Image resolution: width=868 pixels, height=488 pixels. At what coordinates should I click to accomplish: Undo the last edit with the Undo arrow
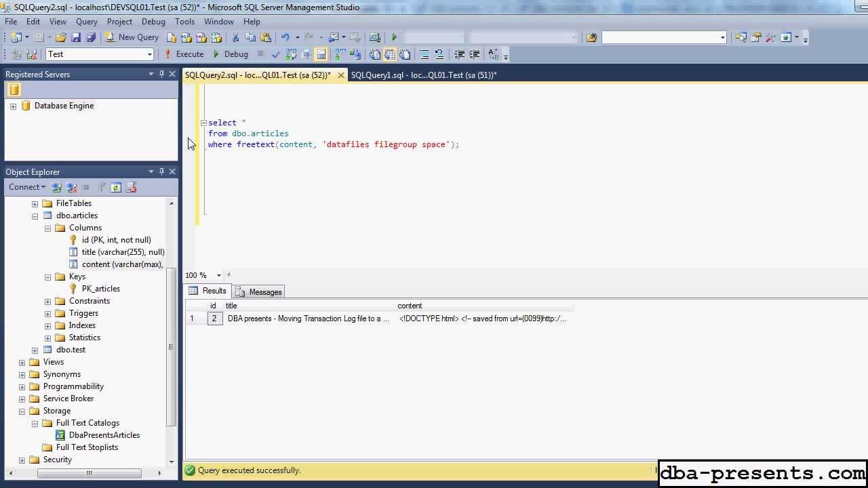tap(285, 37)
